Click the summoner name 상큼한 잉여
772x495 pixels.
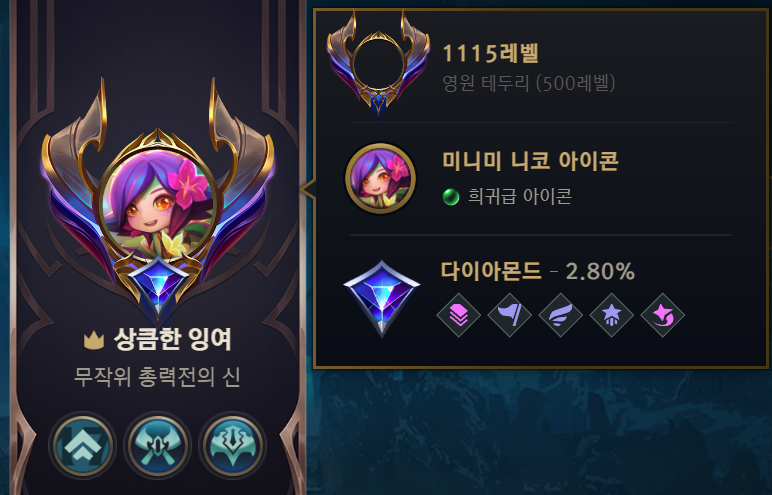coord(172,339)
